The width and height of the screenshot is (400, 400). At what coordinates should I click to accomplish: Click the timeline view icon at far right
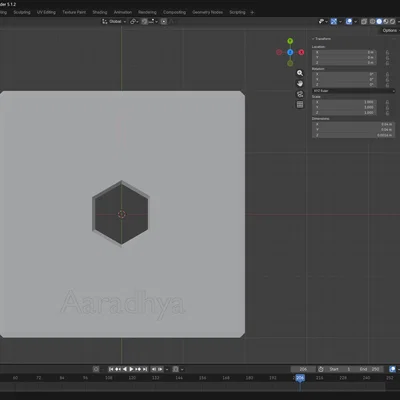tap(392, 369)
